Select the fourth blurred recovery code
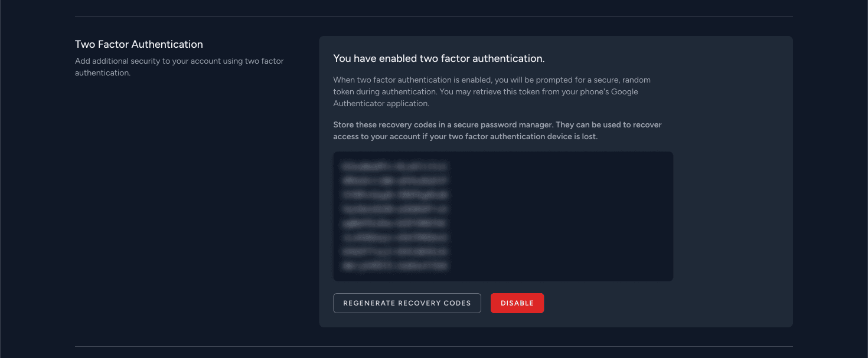 click(394, 209)
